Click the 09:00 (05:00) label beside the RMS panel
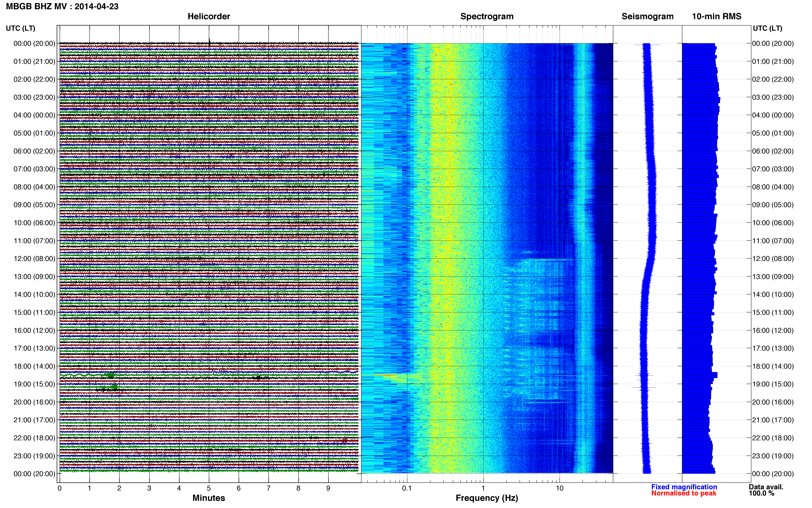812x508 pixels. [x=773, y=205]
